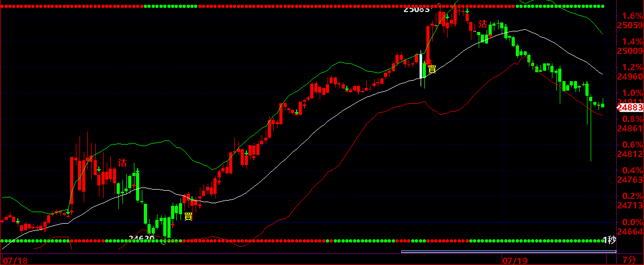644x265 pixels.
Task: Click the 24664 axis price
Action: click(630, 231)
